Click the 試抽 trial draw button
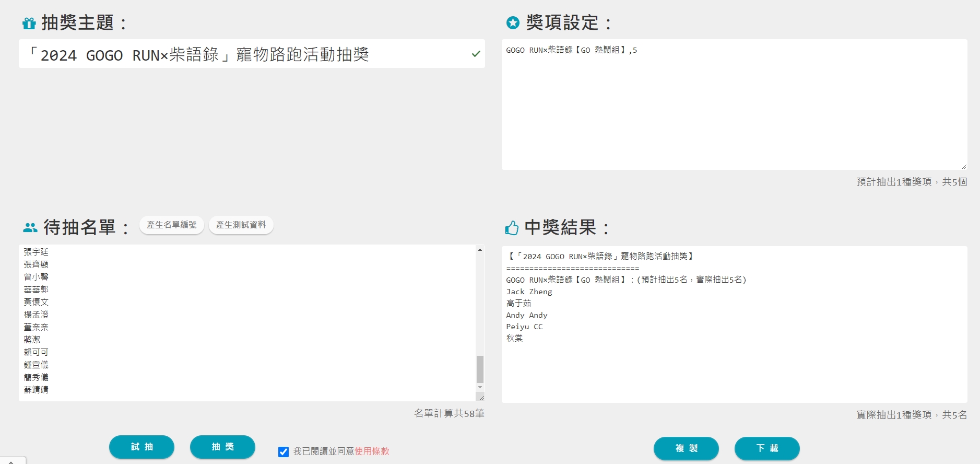 [141, 447]
